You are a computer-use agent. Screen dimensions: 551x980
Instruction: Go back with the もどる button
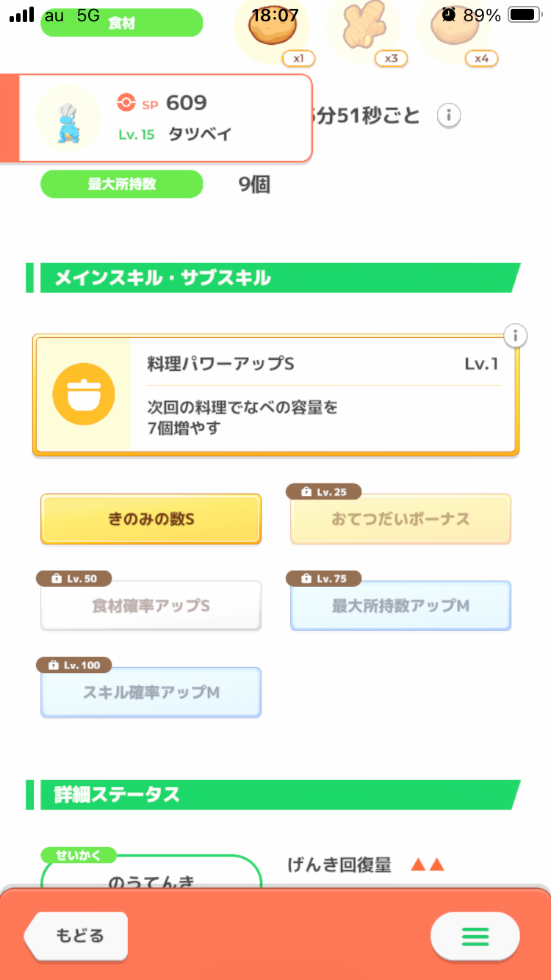pyautogui.click(x=78, y=936)
